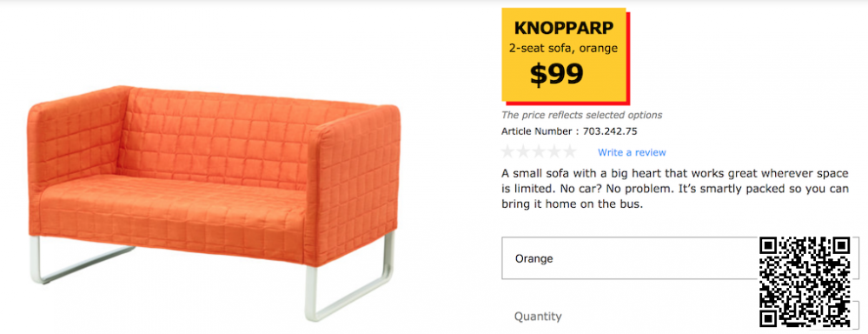The height and width of the screenshot is (334, 868).
Task: Click the $99 price text
Action: click(556, 74)
